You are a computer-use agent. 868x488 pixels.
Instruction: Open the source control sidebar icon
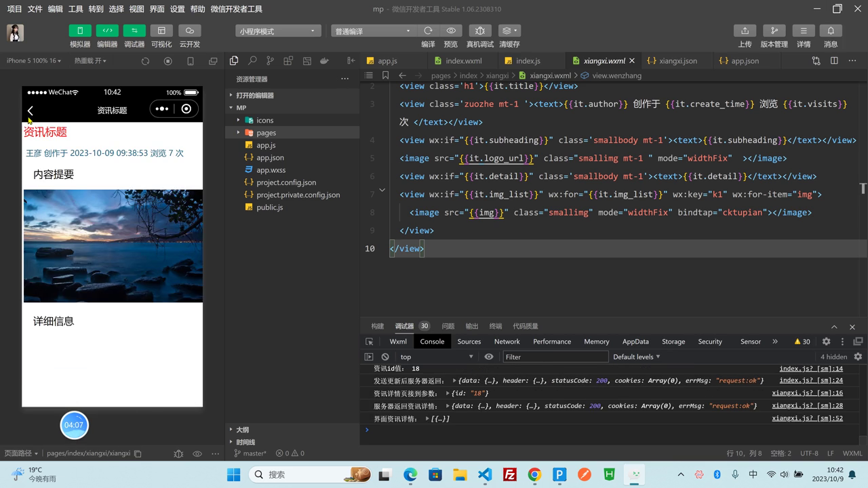pyautogui.click(x=270, y=61)
